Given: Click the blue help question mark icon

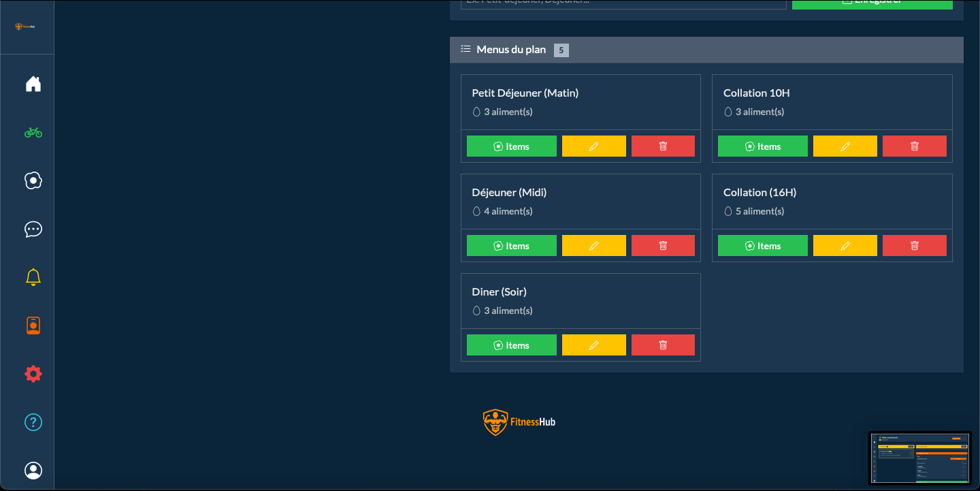Looking at the screenshot, I should (x=33, y=422).
